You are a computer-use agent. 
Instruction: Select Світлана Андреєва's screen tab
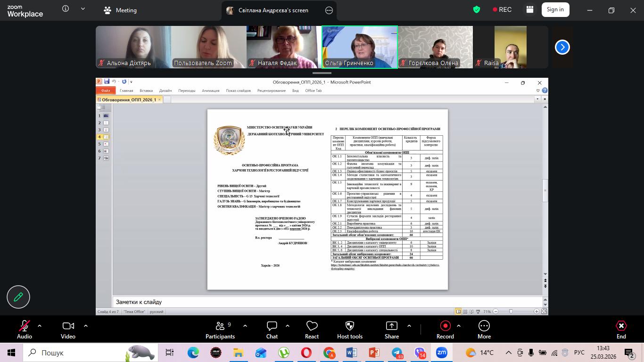pos(273,10)
